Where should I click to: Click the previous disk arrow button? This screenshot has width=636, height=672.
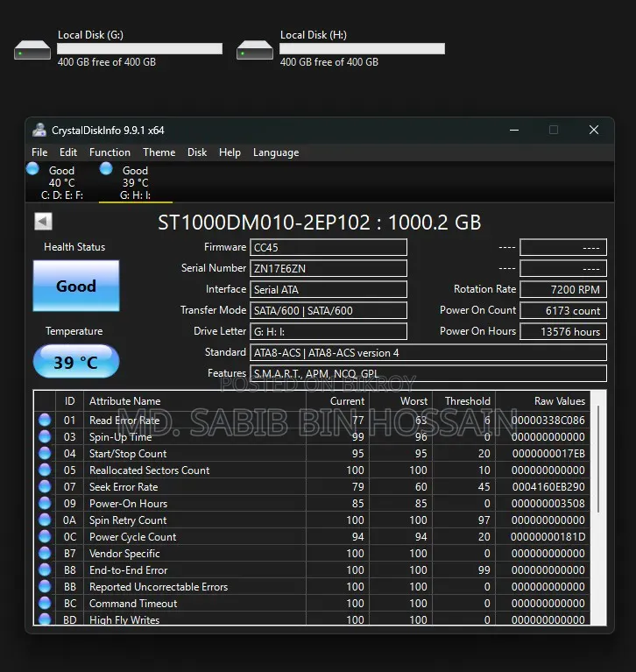tap(43, 222)
